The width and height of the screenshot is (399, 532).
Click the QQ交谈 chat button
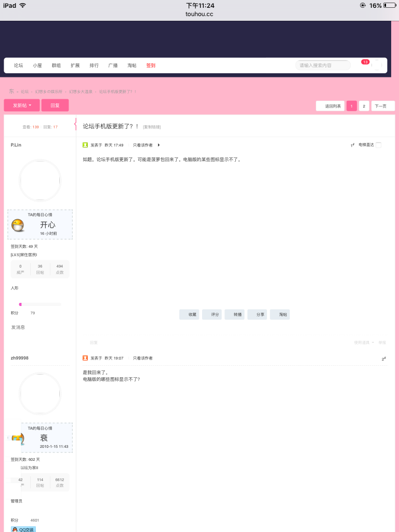click(x=23, y=529)
